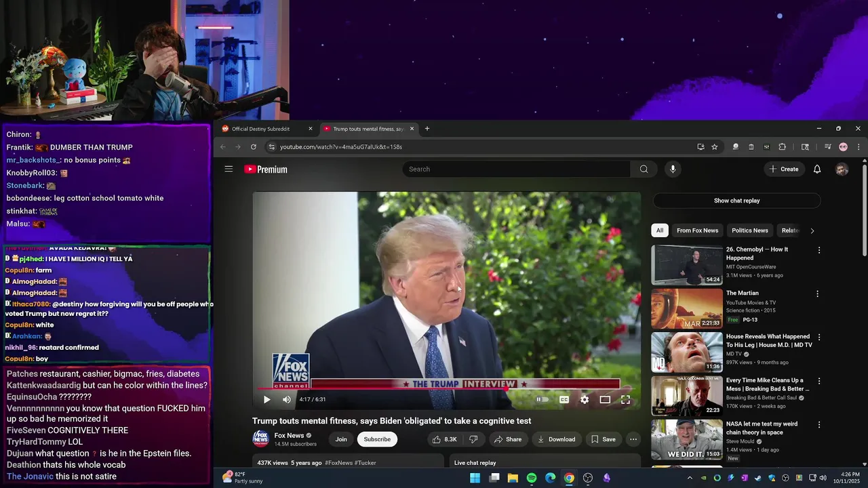Show chat replay
Screen dimensions: 868x488
pyautogui.click(x=736, y=201)
